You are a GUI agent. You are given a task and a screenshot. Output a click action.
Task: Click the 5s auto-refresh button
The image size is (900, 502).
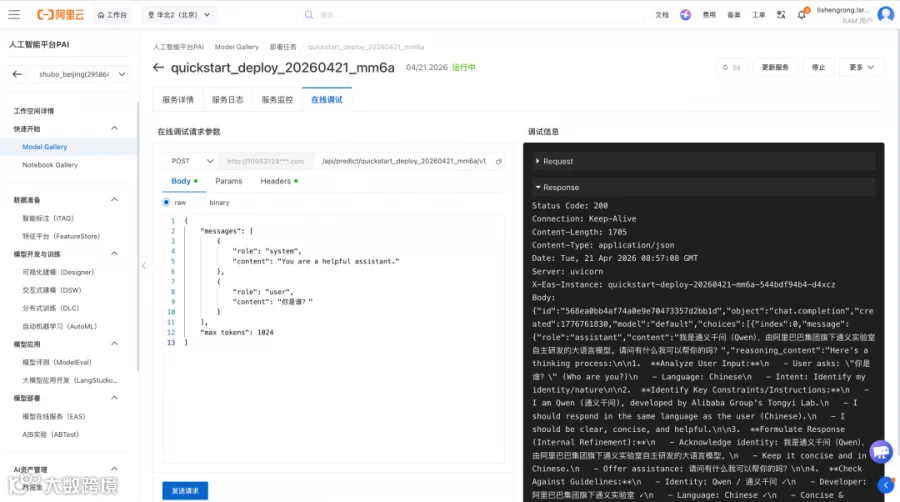(x=732, y=67)
